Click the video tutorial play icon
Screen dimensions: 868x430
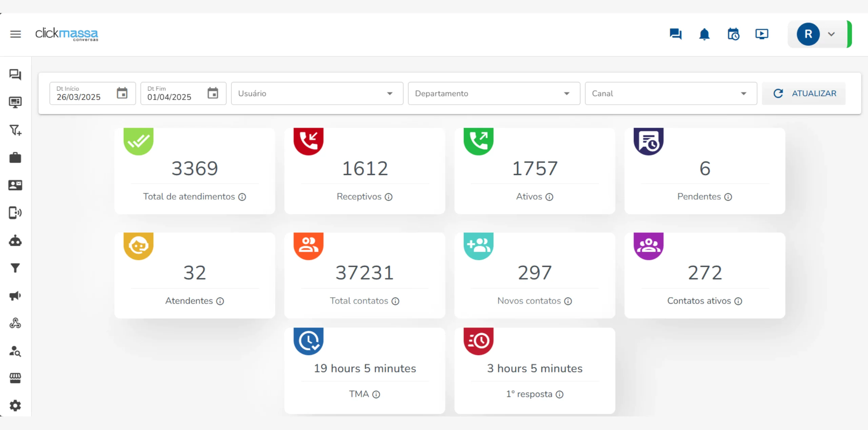(762, 34)
